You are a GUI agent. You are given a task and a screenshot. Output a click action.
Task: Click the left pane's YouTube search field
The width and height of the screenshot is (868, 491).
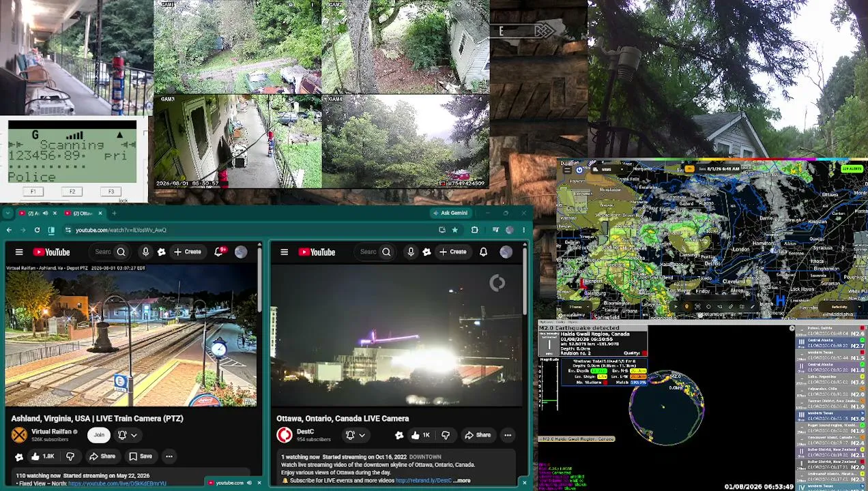click(102, 252)
